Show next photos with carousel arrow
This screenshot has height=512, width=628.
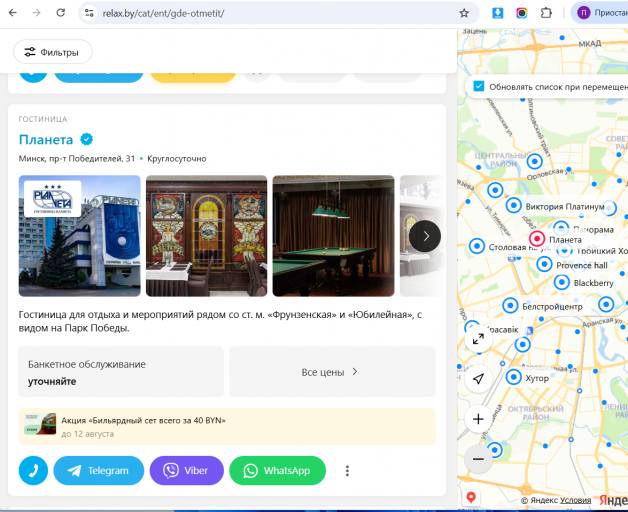[x=425, y=236]
